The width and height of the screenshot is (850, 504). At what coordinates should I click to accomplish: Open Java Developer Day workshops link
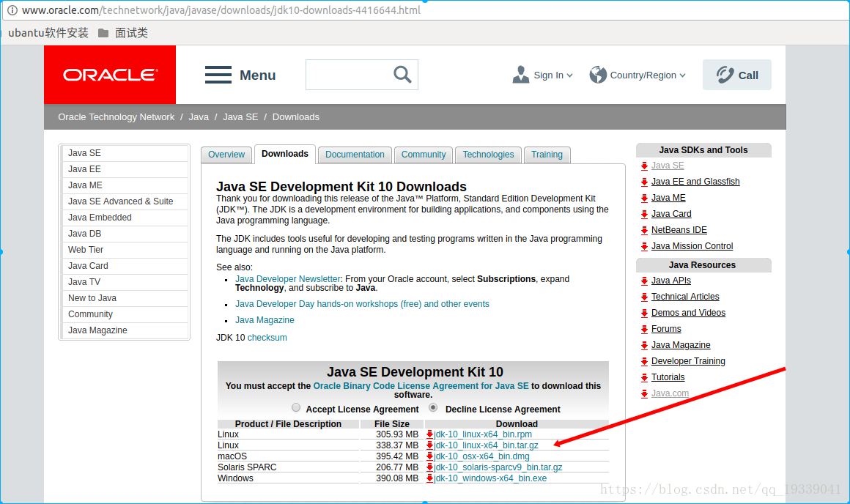(362, 304)
